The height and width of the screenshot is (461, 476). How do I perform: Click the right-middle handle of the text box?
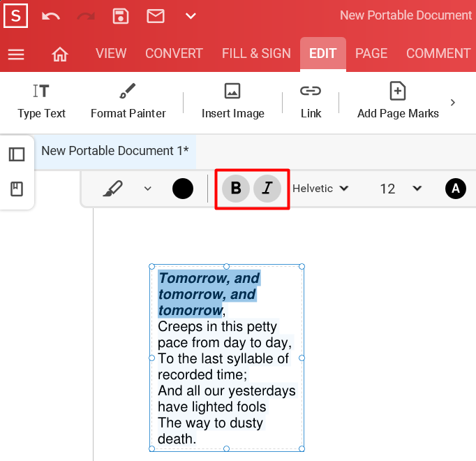click(x=302, y=358)
